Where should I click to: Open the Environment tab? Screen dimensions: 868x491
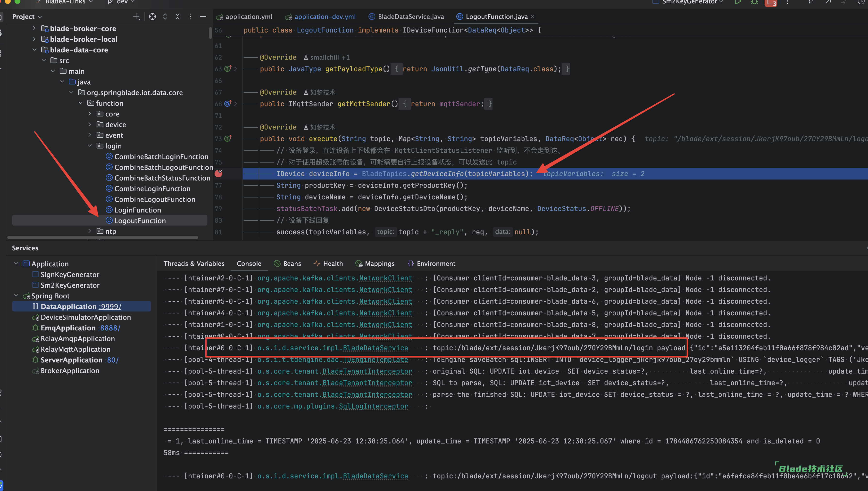pyautogui.click(x=432, y=264)
